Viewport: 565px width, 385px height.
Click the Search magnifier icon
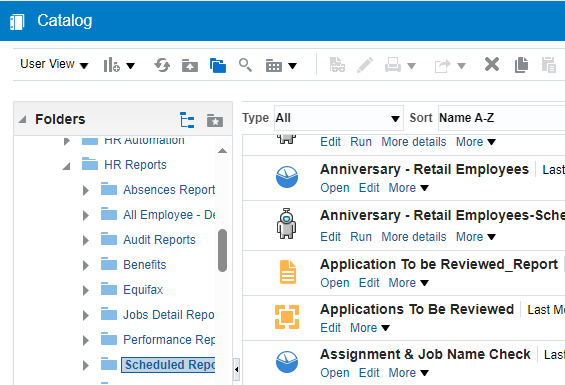(245, 65)
